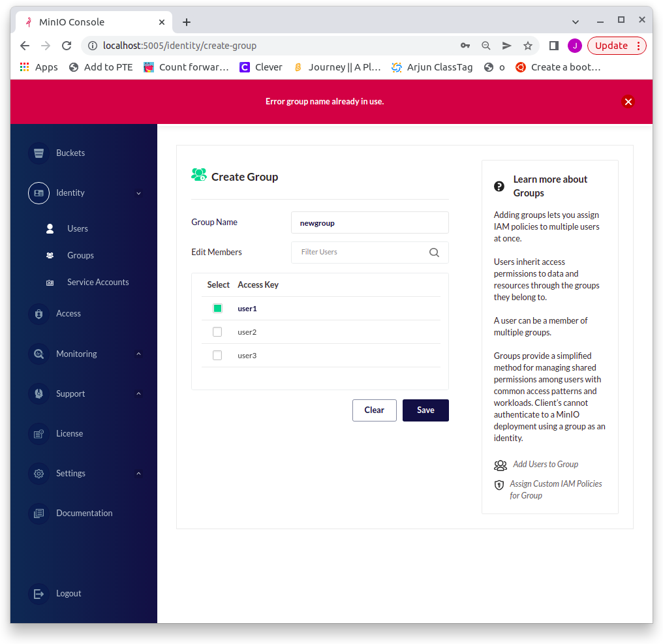Click the send/share arrow icon in address bar

point(506,46)
